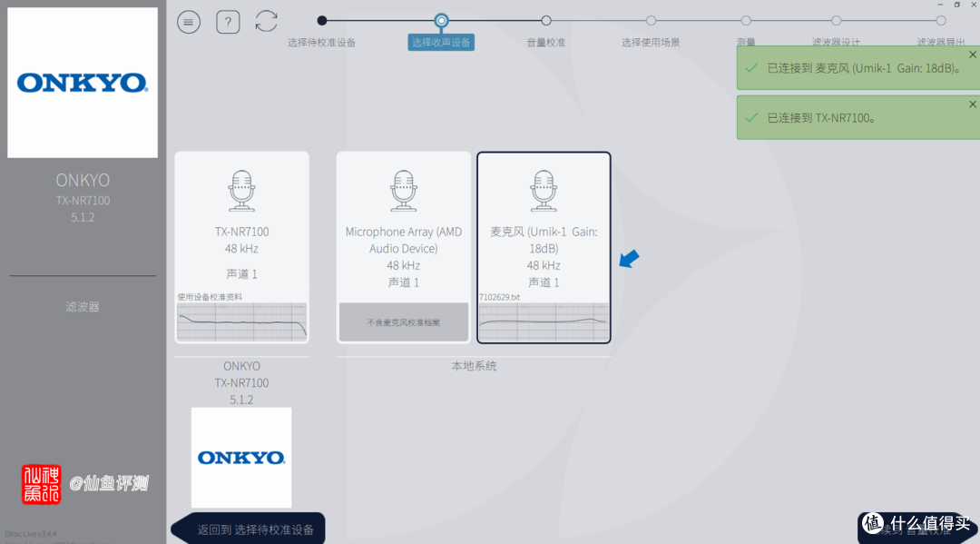Open TX-NR7100 device calibration curve thumbnail
The height and width of the screenshot is (544, 980).
242,322
